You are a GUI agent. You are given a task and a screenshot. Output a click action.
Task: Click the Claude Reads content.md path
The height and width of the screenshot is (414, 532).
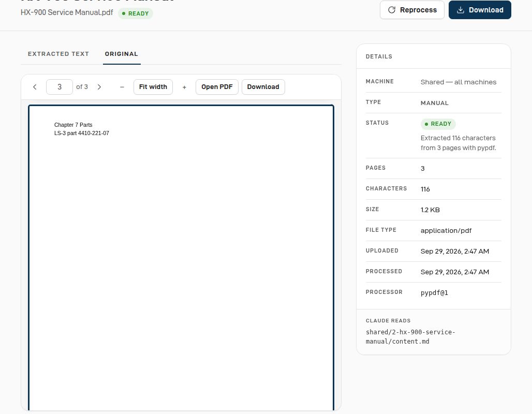point(410,336)
